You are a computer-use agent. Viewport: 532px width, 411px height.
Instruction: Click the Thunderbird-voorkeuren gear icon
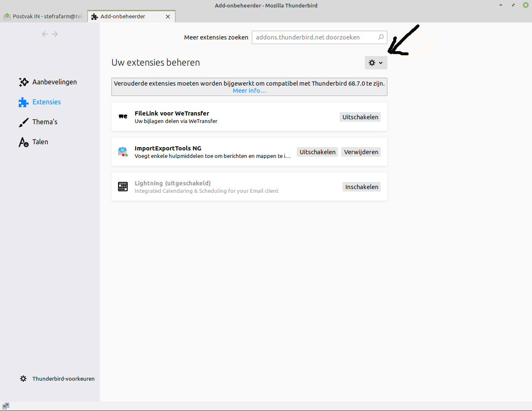point(23,379)
